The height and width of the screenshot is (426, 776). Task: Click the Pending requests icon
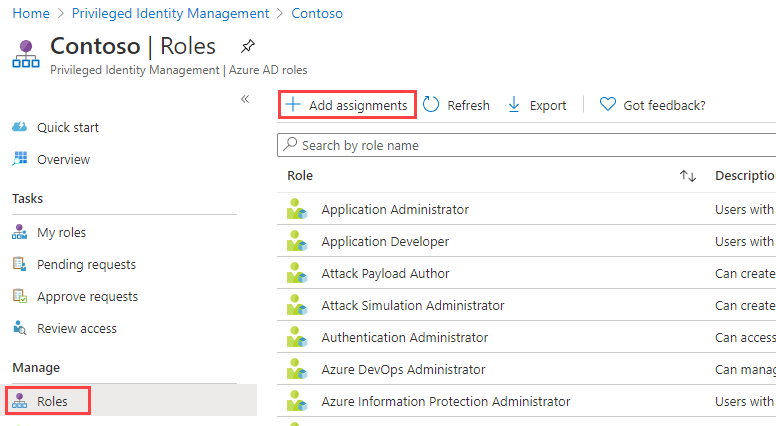(x=20, y=264)
